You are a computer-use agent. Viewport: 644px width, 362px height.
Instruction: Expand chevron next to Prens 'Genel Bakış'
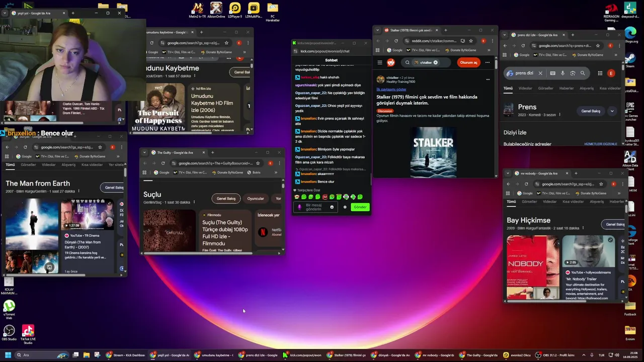tap(612, 111)
